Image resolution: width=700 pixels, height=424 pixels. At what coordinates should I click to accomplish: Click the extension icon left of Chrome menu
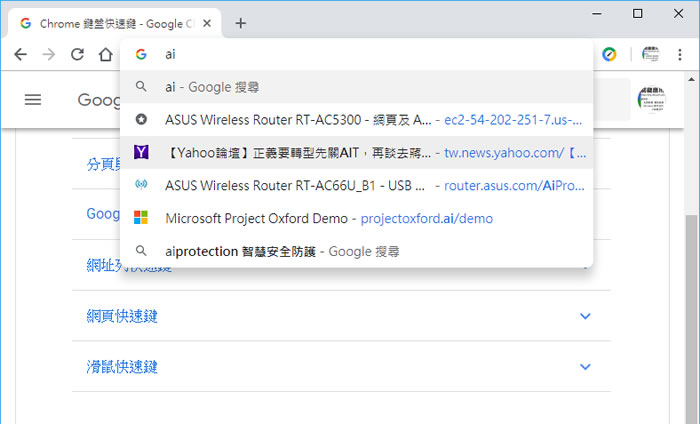point(651,54)
